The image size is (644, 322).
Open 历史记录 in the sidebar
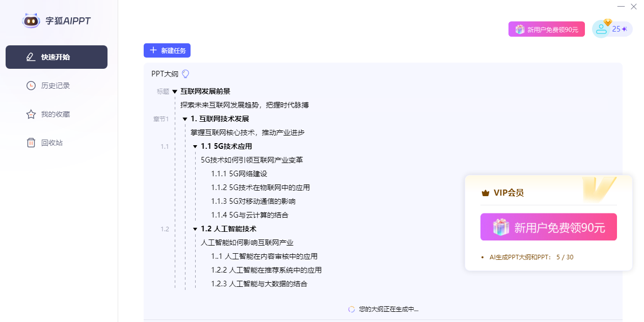[x=57, y=86]
